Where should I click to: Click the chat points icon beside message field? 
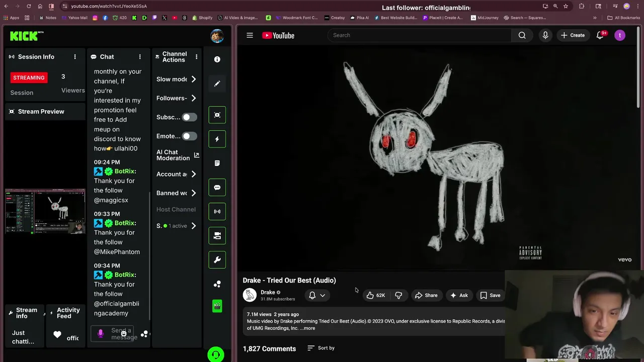[145, 334]
